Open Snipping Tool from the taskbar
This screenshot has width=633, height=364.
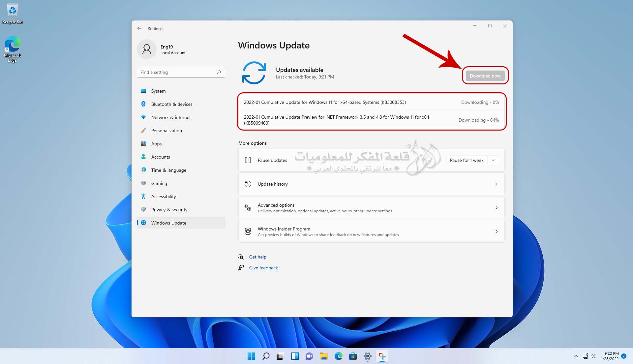click(x=382, y=356)
